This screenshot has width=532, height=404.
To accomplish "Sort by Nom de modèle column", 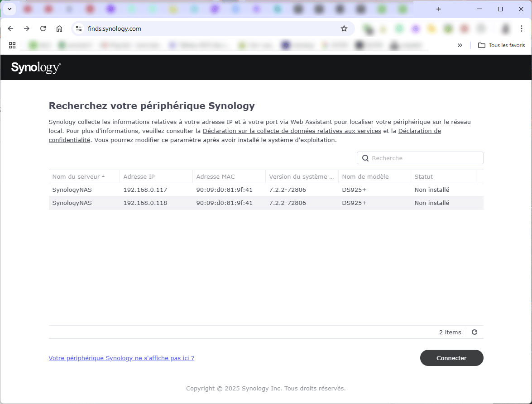I will [x=374, y=176].
